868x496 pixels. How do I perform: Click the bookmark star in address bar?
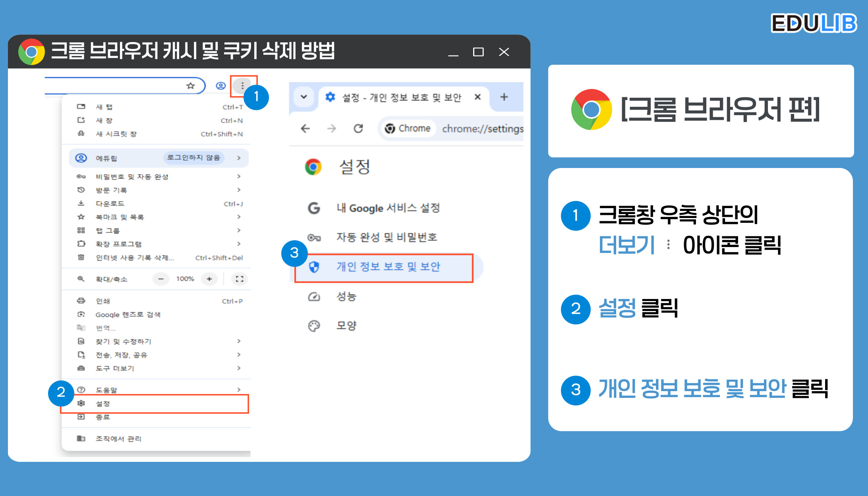[x=191, y=86]
